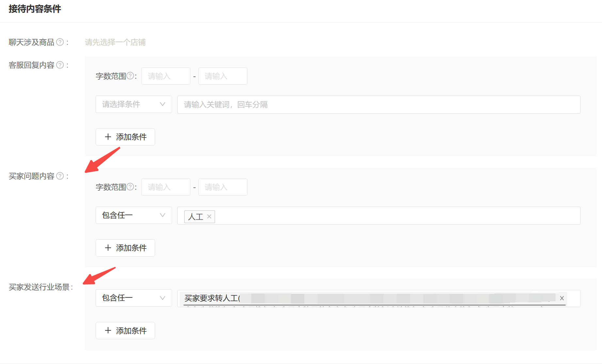Click 字数范围 help icon in 买家问题内容 section

[x=130, y=187]
